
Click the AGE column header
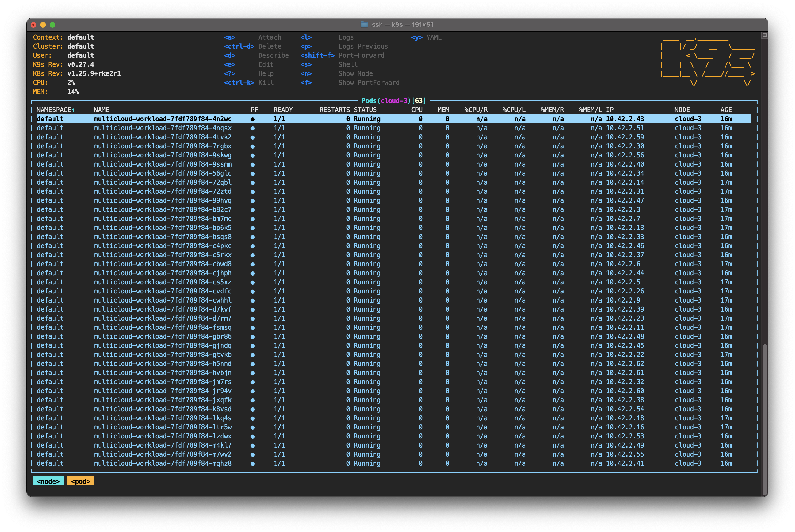click(726, 110)
